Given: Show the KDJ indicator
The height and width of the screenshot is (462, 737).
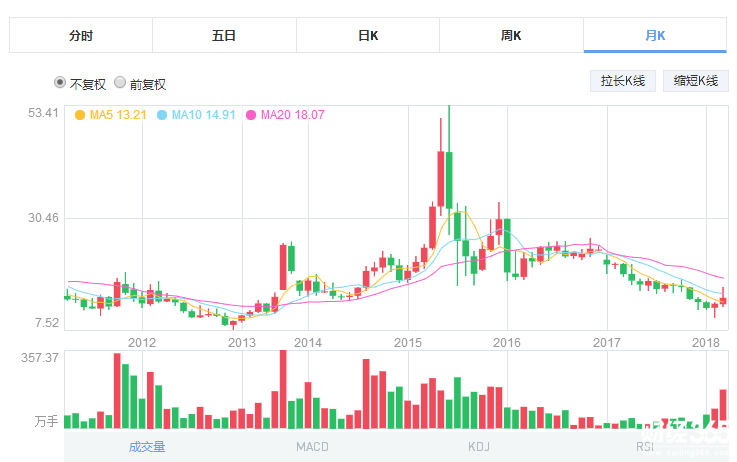Looking at the screenshot, I should [481, 446].
